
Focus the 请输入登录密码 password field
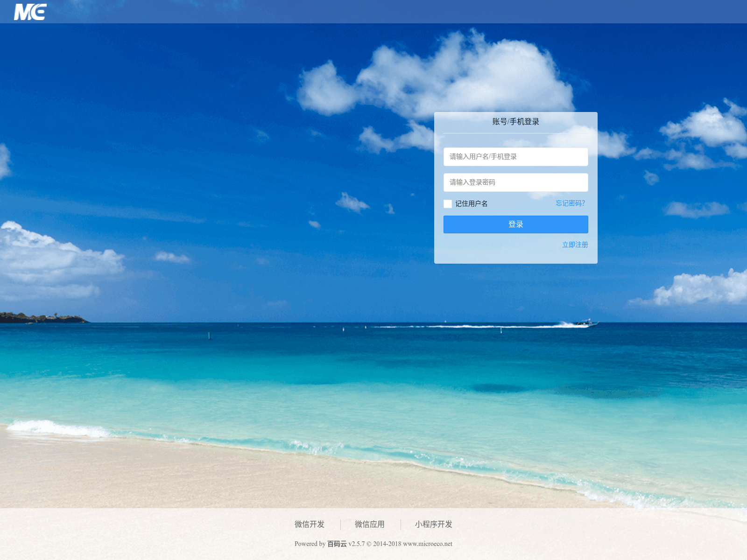coord(515,182)
